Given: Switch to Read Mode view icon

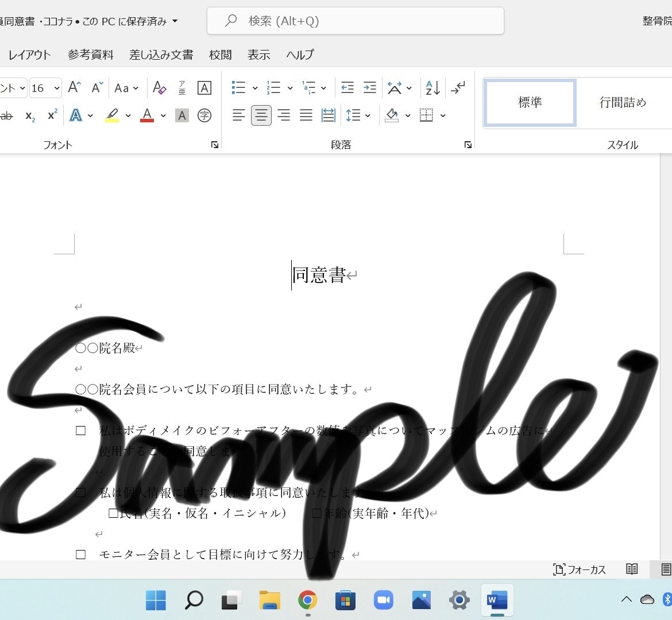Looking at the screenshot, I should coord(632,569).
